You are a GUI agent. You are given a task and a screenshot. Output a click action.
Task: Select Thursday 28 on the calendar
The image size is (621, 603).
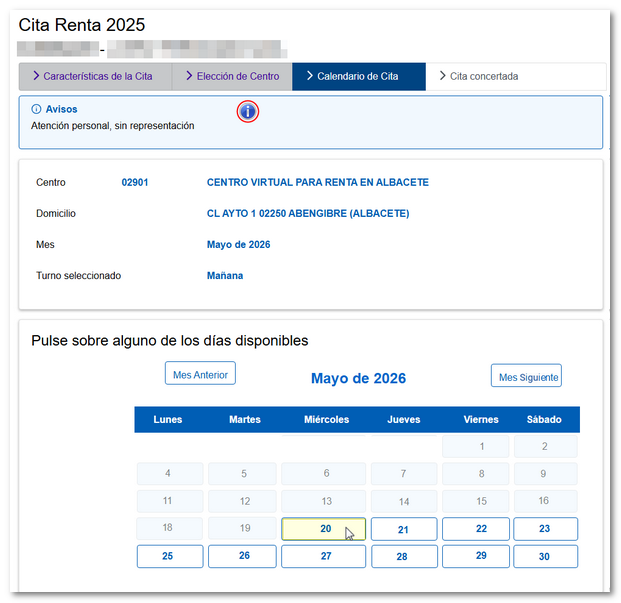click(403, 557)
